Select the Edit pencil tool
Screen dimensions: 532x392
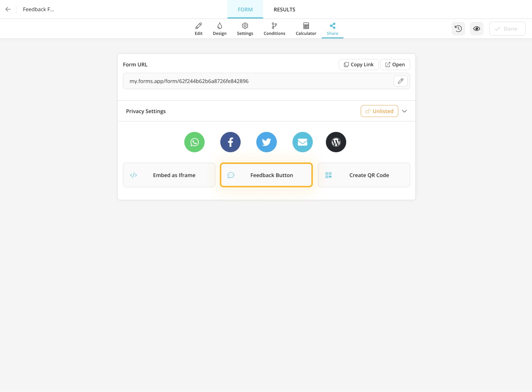(x=198, y=28)
